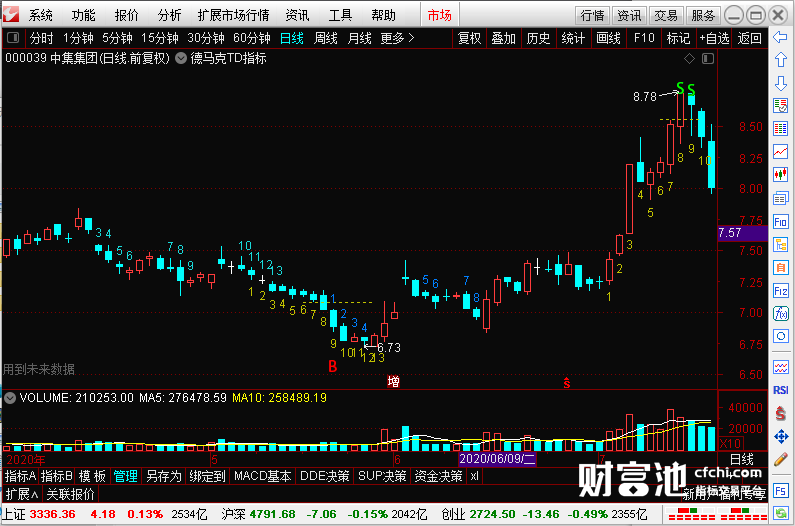The height and width of the screenshot is (526, 795).
Task: Click the MACD基本 indicator tab
Action: [x=263, y=476]
